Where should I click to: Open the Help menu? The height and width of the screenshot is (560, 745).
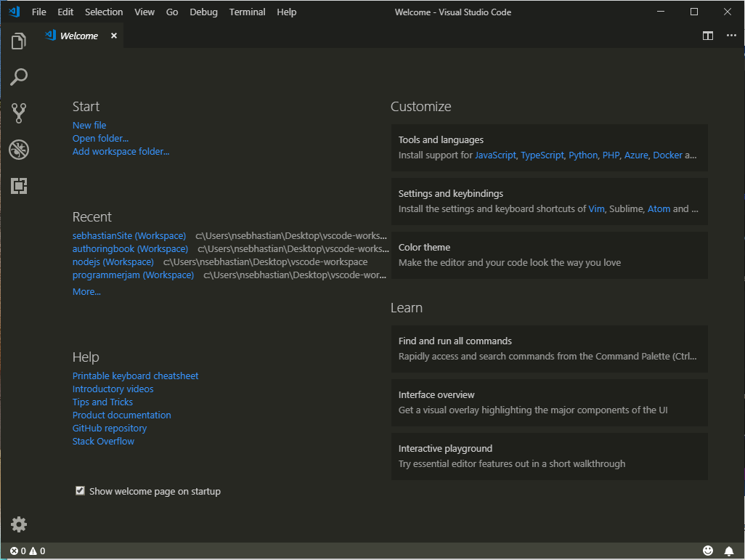pos(287,12)
